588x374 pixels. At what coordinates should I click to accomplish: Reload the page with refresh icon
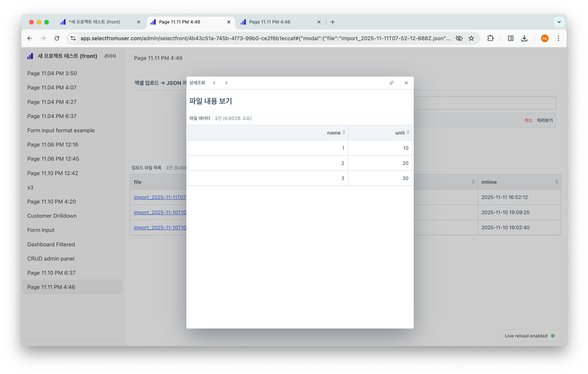pyautogui.click(x=57, y=38)
